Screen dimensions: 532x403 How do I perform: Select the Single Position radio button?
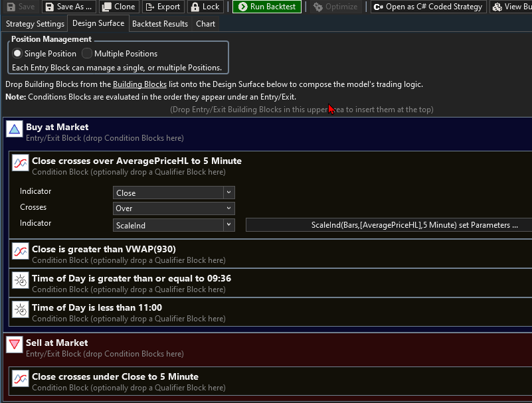tap(17, 54)
